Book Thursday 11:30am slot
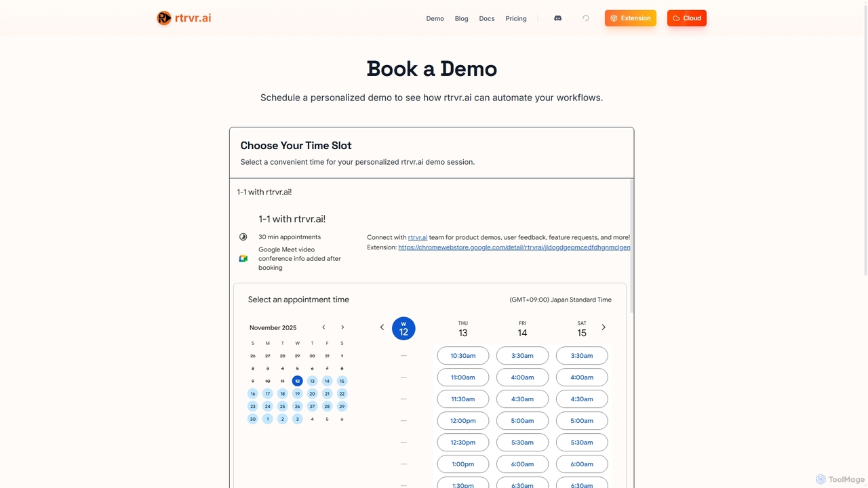This screenshot has height=488, width=868. (463, 399)
